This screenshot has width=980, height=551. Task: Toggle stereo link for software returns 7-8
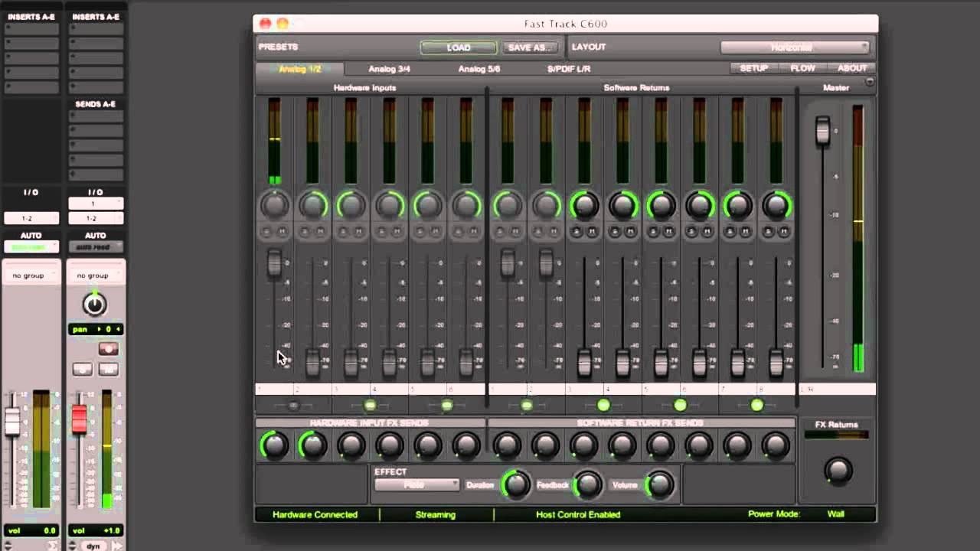coord(756,406)
